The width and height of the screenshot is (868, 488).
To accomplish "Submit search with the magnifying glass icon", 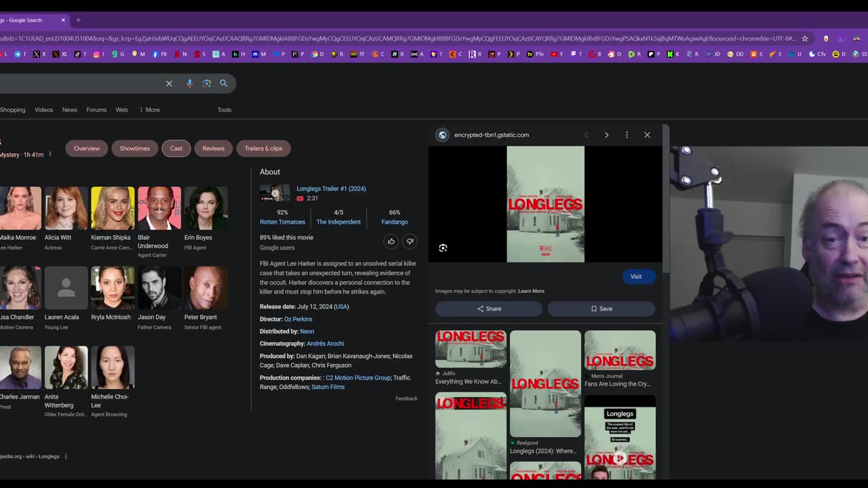I will point(224,83).
